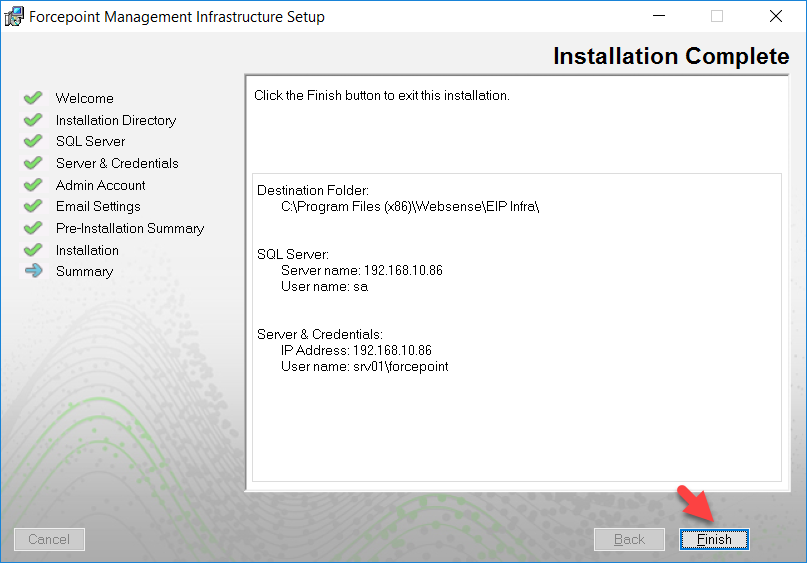
Task: Click the check beside Pre-Installation Summary
Action: click(x=33, y=228)
